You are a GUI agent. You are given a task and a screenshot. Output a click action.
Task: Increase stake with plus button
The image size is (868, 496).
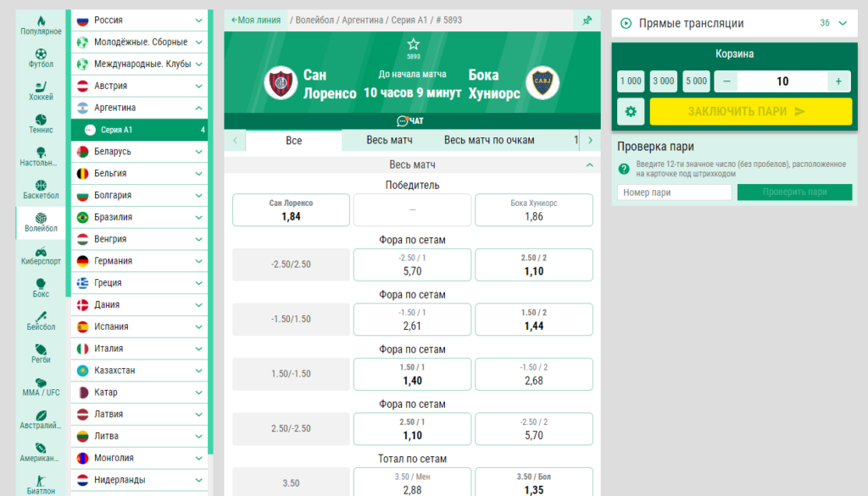coord(838,81)
